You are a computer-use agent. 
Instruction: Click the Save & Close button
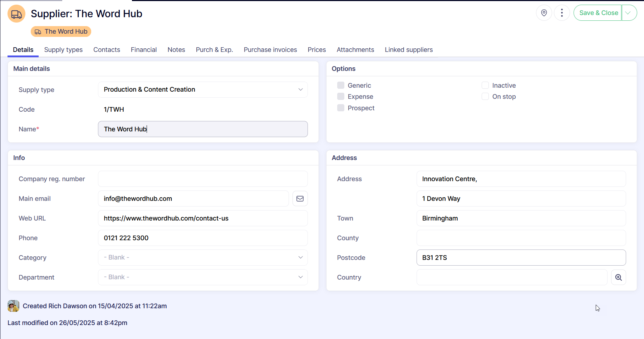(598, 13)
